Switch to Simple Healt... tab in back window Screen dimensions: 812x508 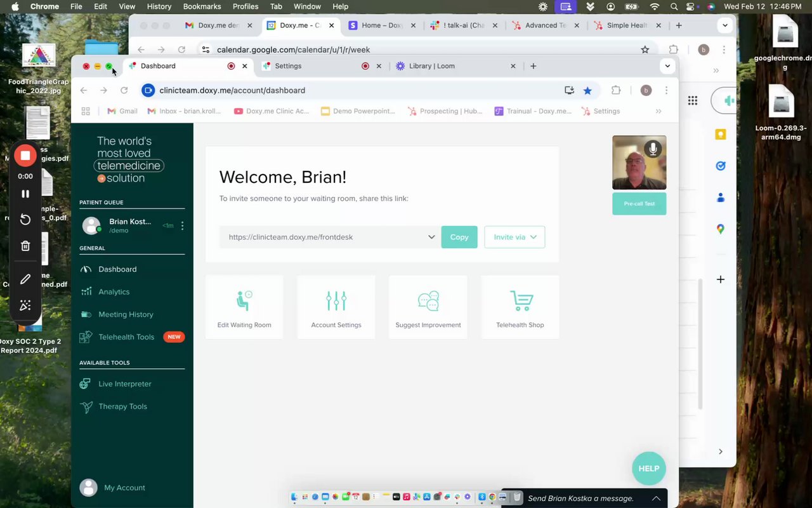point(627,25)
